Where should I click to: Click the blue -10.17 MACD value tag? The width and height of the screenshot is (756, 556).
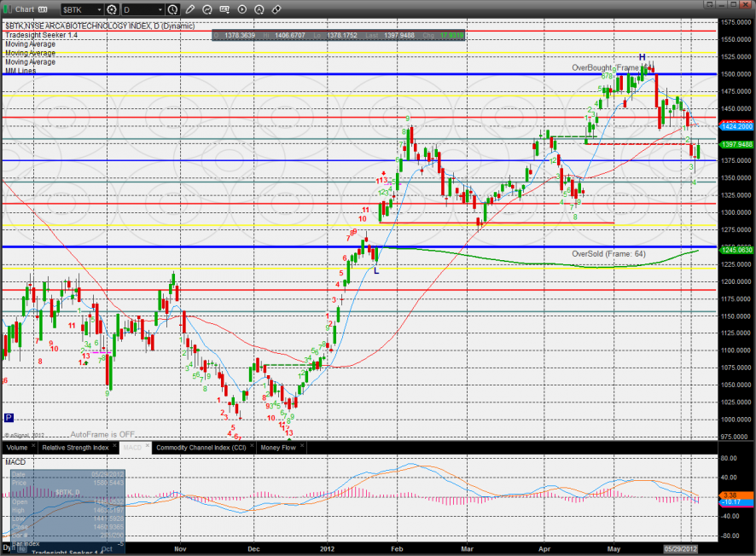tap(736, 502)
